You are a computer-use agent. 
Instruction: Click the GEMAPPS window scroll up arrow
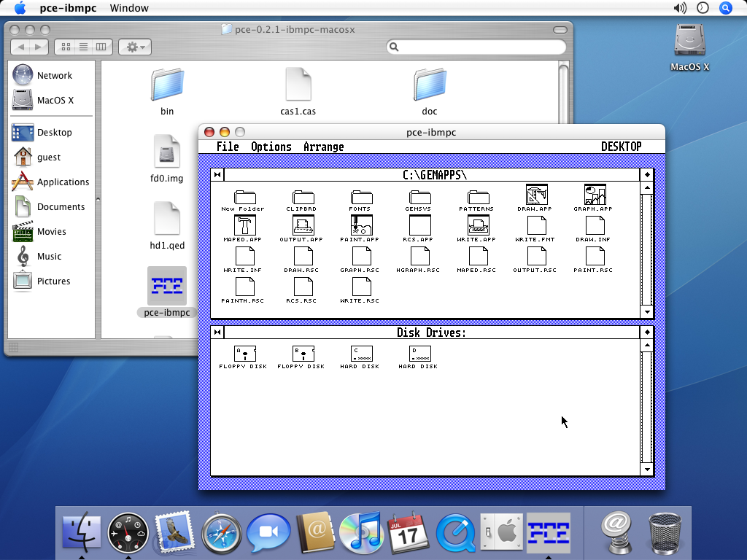647,187
